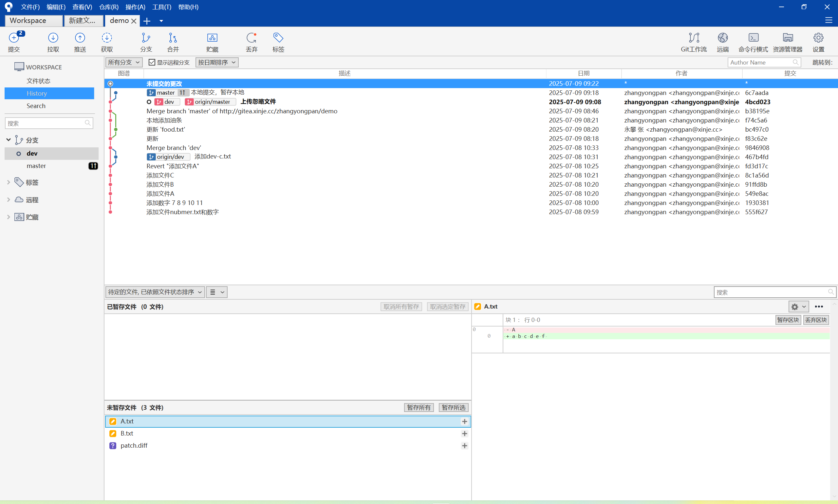Select commit 'Merge branch 'dev''
The image size is (838, 504).
[x=471, y=148]
